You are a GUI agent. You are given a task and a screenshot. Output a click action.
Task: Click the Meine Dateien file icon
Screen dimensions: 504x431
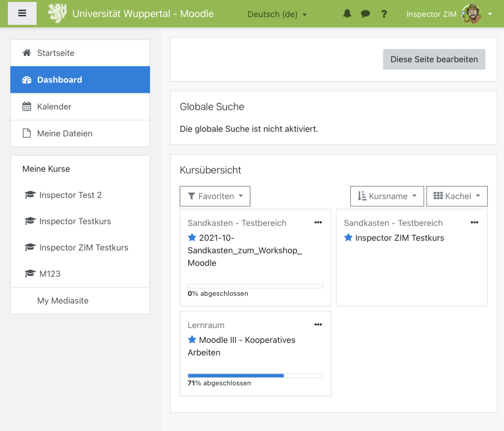[27, 133]
